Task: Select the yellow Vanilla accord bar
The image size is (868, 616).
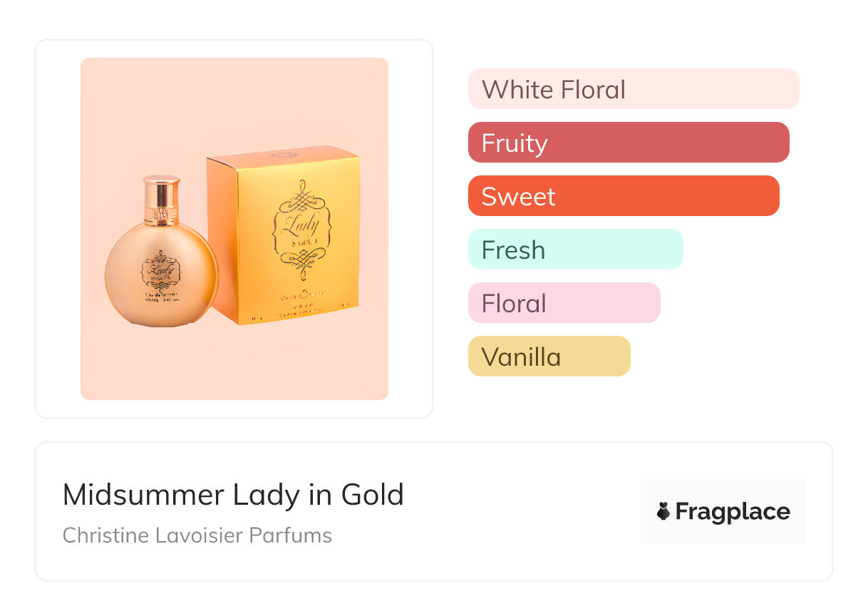Action: pyautogui.click(x=549, y=356)
